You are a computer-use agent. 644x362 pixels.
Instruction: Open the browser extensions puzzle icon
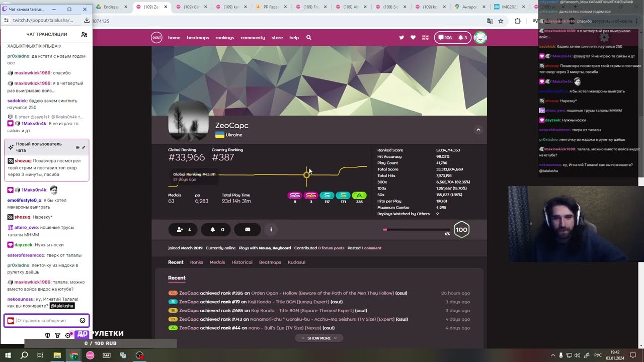click(518, 21)
